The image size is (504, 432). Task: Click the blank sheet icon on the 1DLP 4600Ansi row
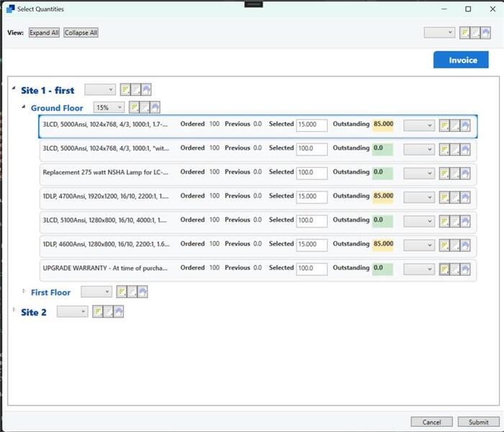pyautogui.click(x=455, y=246)
